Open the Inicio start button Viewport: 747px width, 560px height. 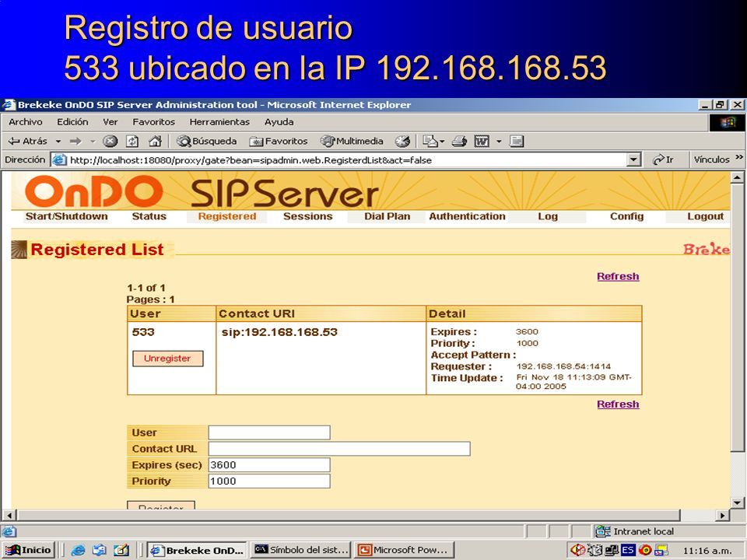pos(29,550)
